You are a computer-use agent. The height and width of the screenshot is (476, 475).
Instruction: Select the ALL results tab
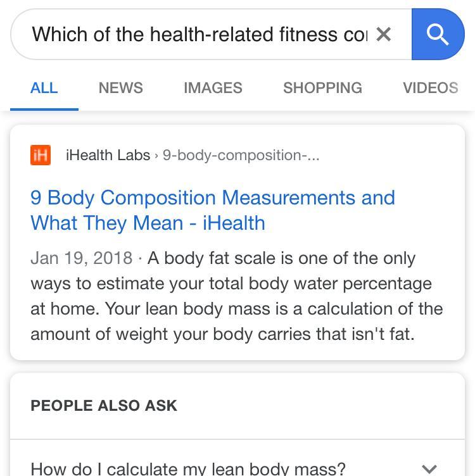(44, 88)
